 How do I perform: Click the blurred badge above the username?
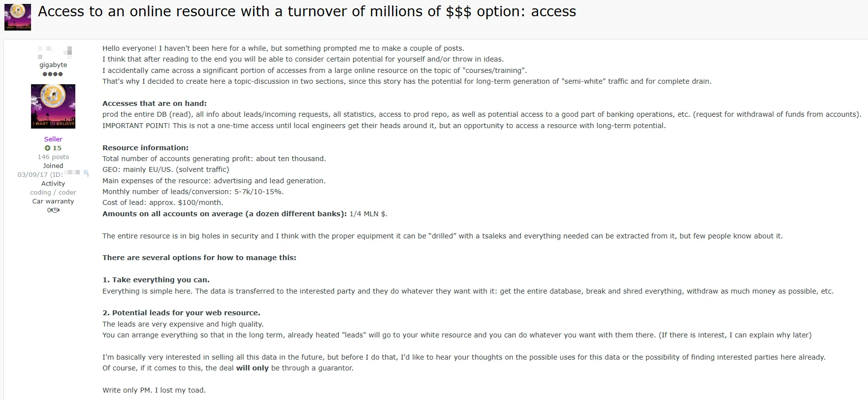(x=55, y=51)
